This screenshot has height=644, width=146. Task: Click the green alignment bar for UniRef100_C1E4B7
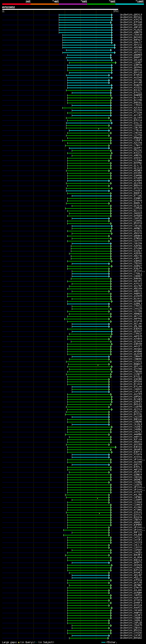coord(93,63)
